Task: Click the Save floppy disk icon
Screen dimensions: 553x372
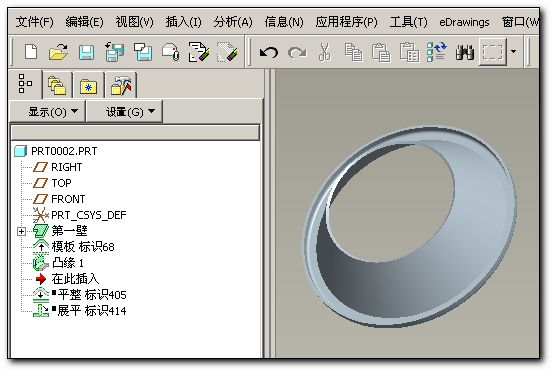Action: 86,52
